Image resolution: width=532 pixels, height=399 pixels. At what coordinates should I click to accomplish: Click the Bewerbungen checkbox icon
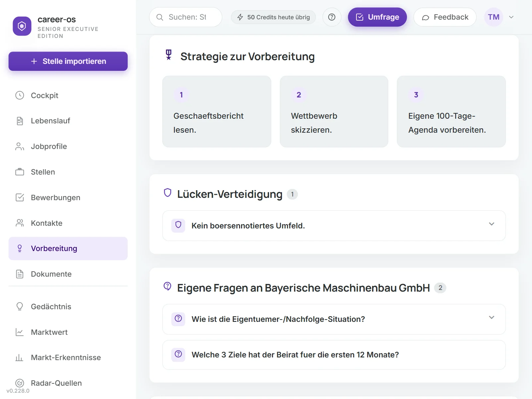(20, 198)
